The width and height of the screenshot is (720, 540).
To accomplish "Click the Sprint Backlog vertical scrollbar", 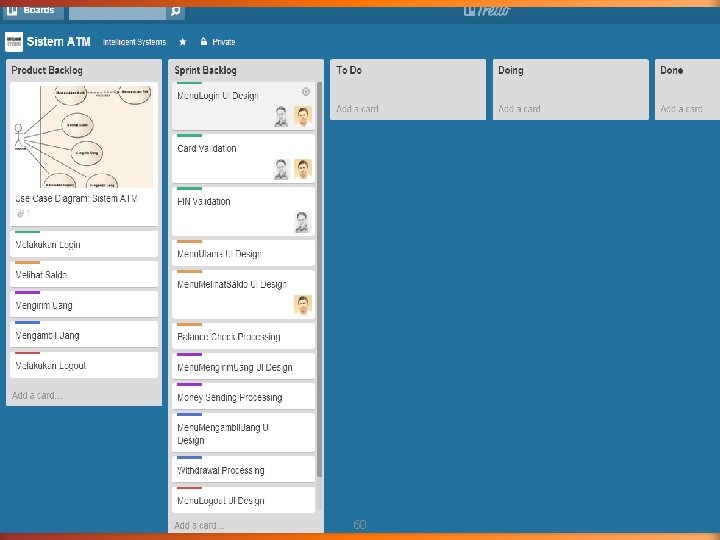I will coord(319,280).
